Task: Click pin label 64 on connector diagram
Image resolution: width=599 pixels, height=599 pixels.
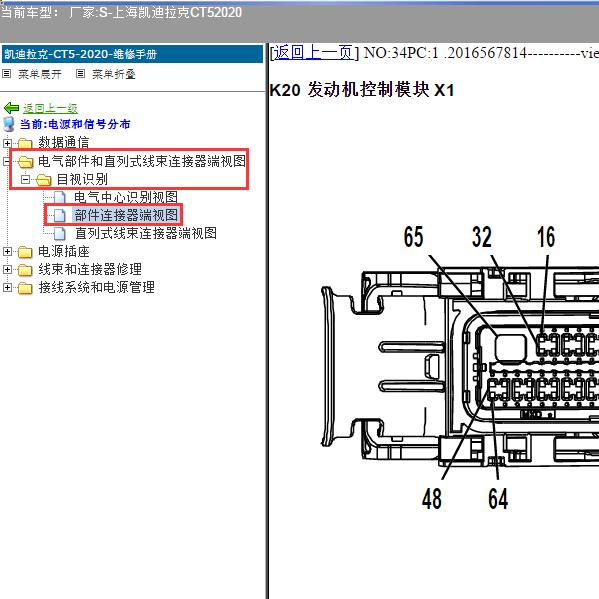Action: 498,499
